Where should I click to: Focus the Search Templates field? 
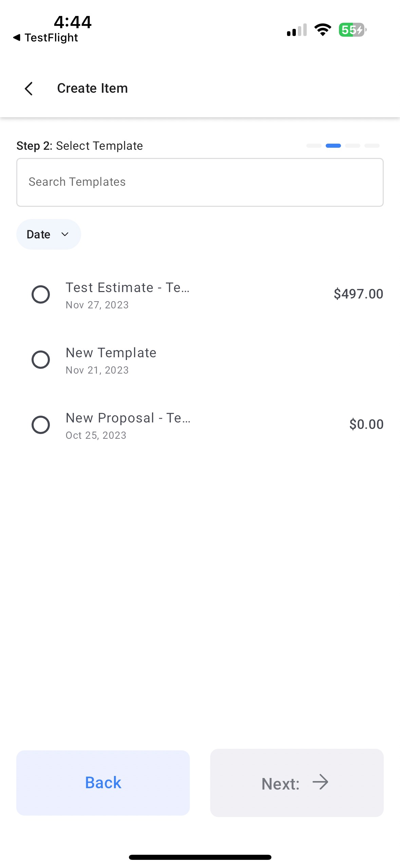click(200, 182)
